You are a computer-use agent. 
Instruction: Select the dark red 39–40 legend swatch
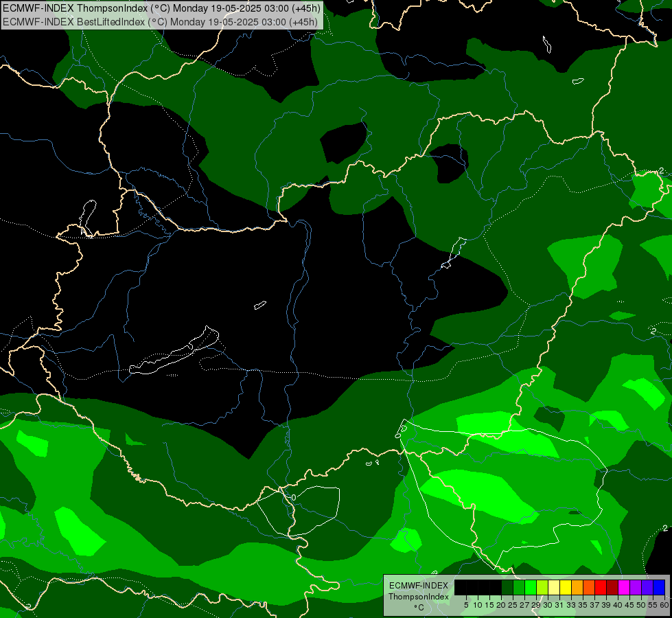(612, 587)
